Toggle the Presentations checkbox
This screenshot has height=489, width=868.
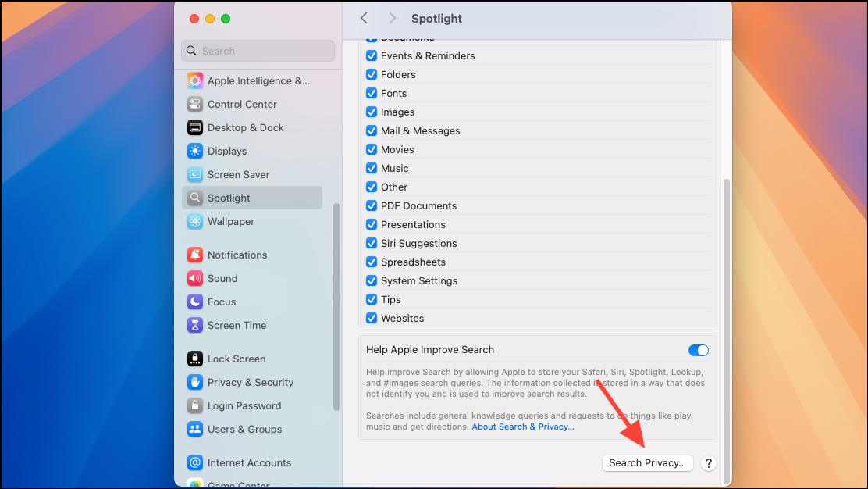click(x=372, y=224)
